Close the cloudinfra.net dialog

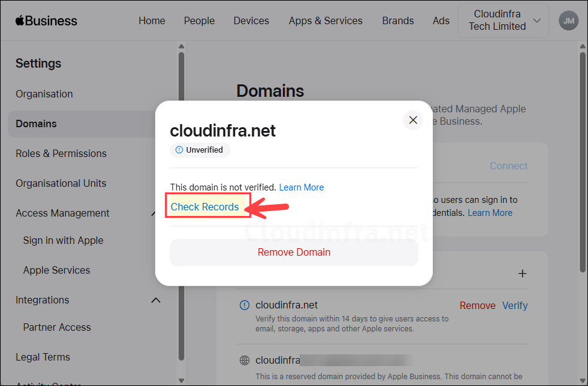click(x=413, y=120)
